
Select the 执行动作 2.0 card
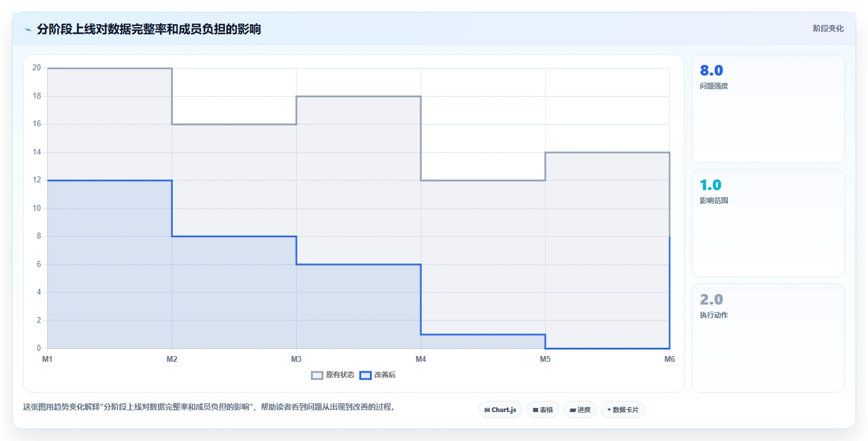[768, 338]
